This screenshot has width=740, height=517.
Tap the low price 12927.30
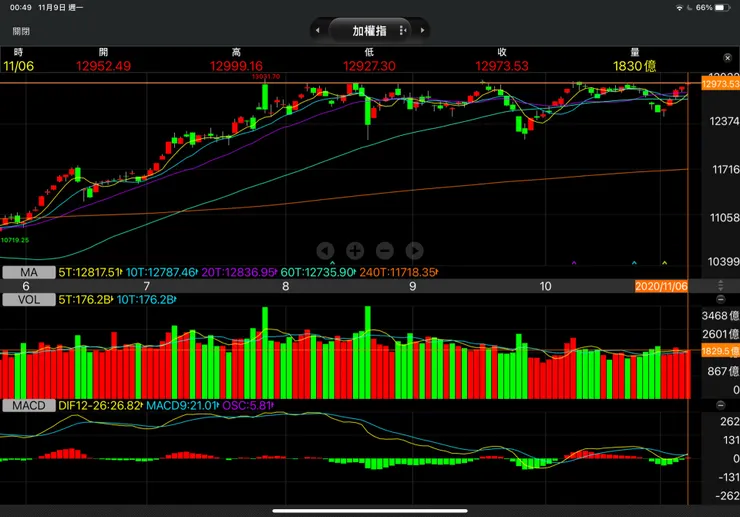coord(369,66)
